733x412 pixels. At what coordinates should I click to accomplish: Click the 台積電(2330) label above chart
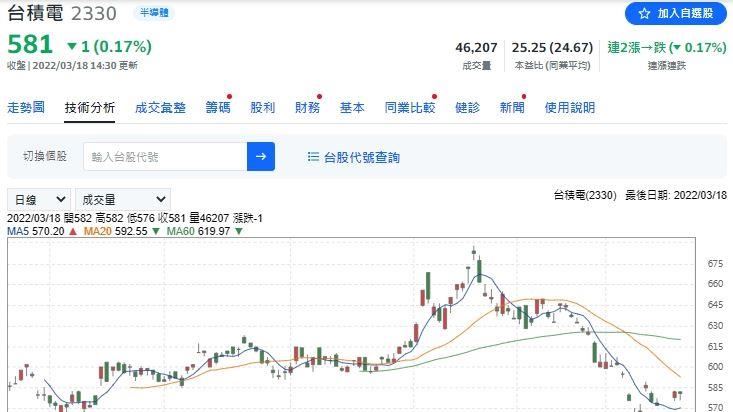coord(585,195)
